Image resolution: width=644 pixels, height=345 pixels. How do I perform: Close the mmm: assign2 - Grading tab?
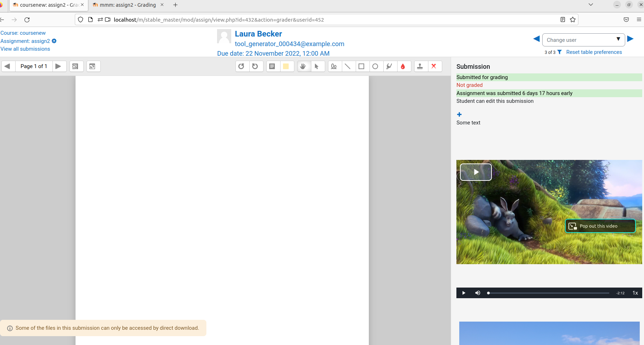162,5
